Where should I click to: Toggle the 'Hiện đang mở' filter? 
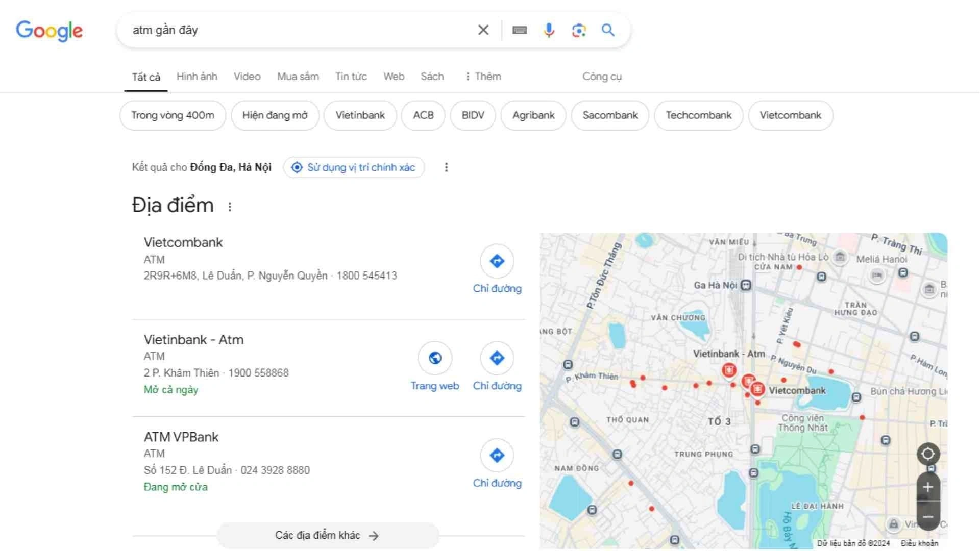point(275,115)
